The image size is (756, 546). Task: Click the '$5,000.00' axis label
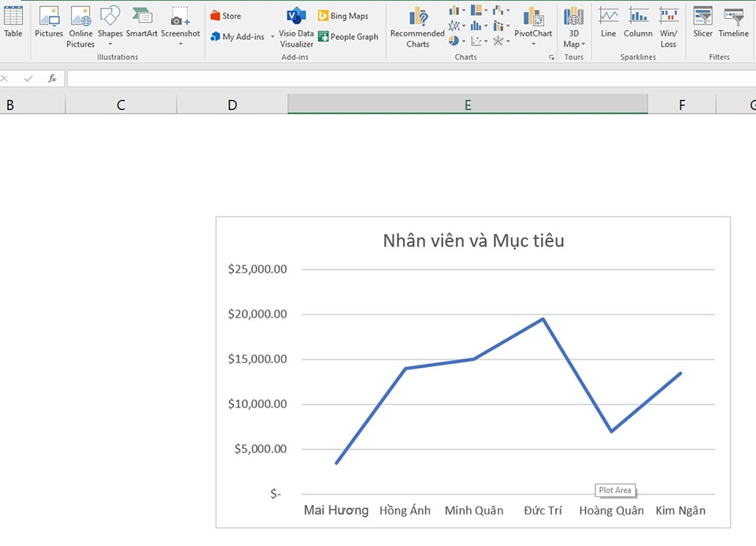[261, 449]
